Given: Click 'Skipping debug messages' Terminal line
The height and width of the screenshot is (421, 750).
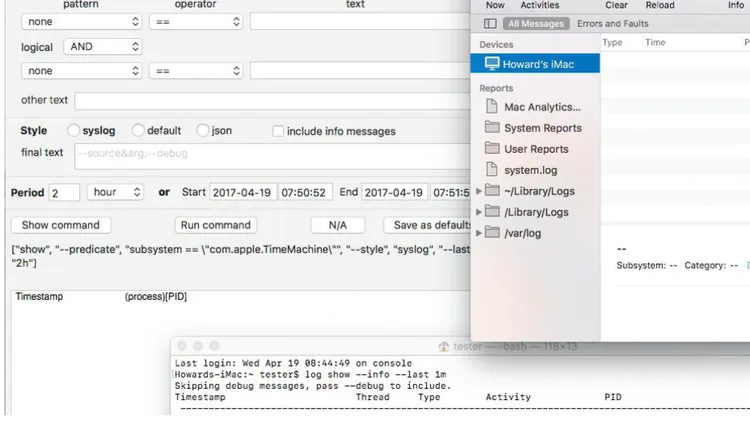Looking at the screenshot, I should click(x=313, y=386).
